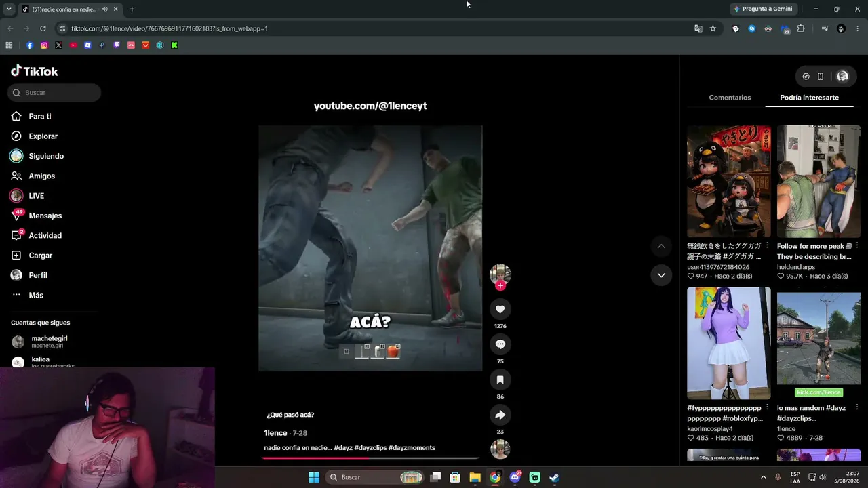Open more options for holdenlarps video

tap(857, 246)
